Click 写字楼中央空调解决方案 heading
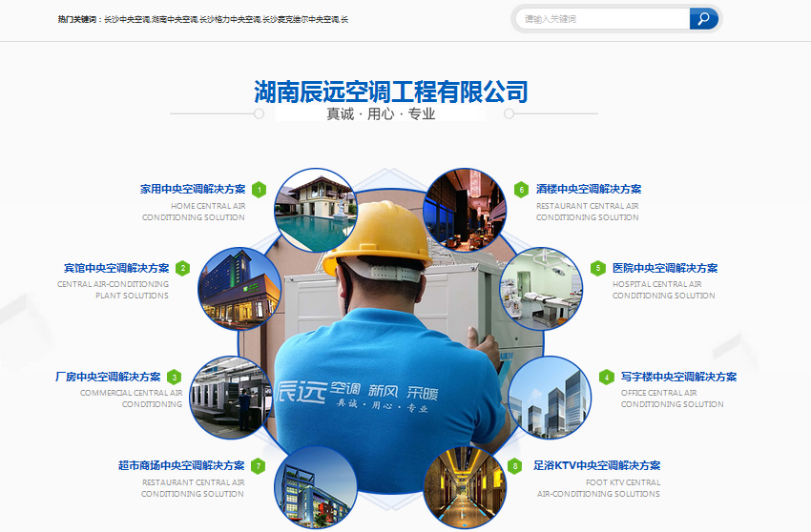This screenshot has width=811, height=532. 678,378
